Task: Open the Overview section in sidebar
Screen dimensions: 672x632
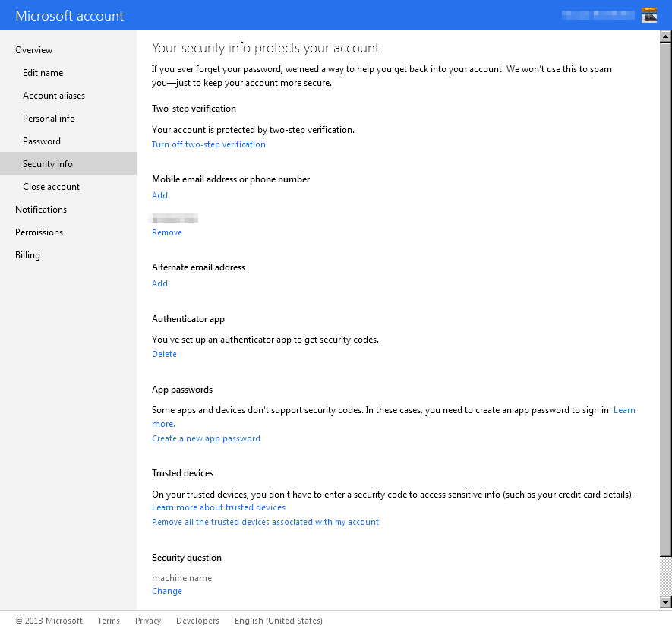Action: coord(34,50)
